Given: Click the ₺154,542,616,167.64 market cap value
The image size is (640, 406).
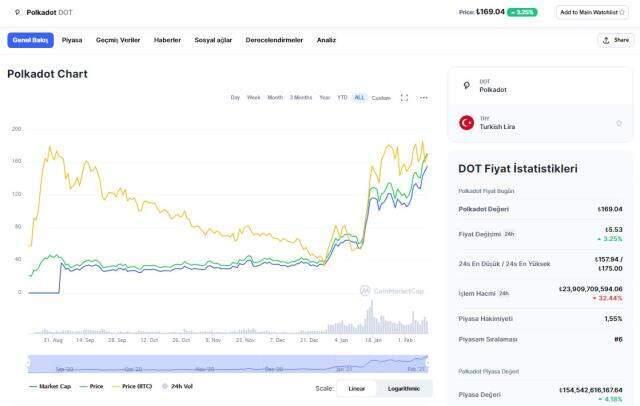Looking at the screenshot, I should click(x=591, y=390).
